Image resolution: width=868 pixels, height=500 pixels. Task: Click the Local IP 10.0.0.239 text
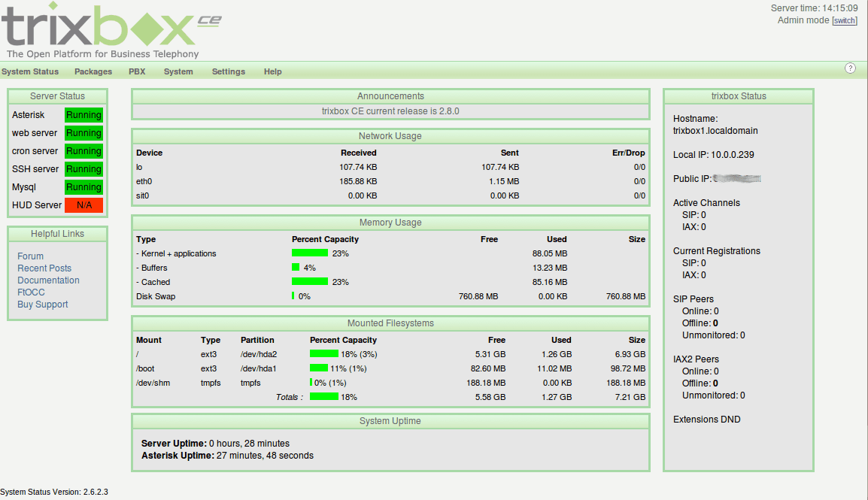[x=714, y=155]
